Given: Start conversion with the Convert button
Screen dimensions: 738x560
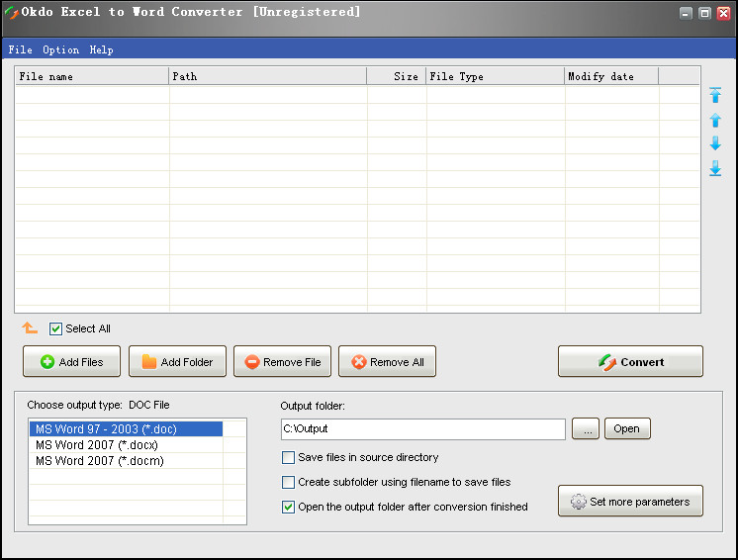Looking at the screenshot, I should pyautogui.click(x=631, y=361).
